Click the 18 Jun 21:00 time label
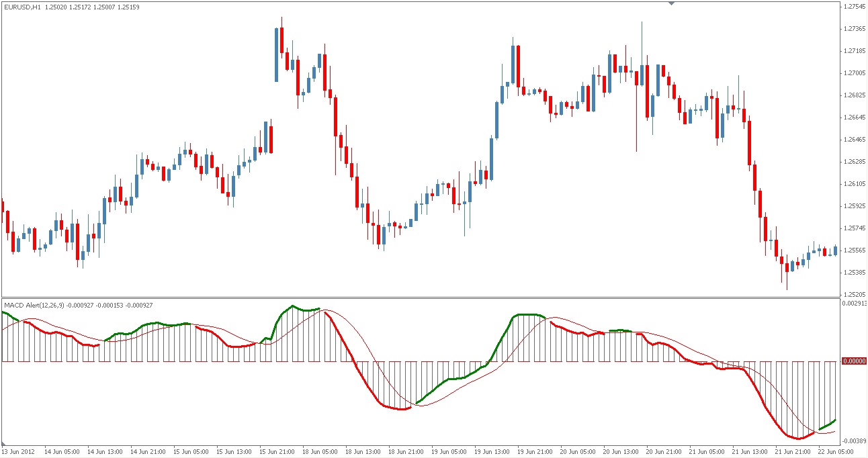Image resolution: width=868 pixels, height=458 pixels. (x=406, y=451)
